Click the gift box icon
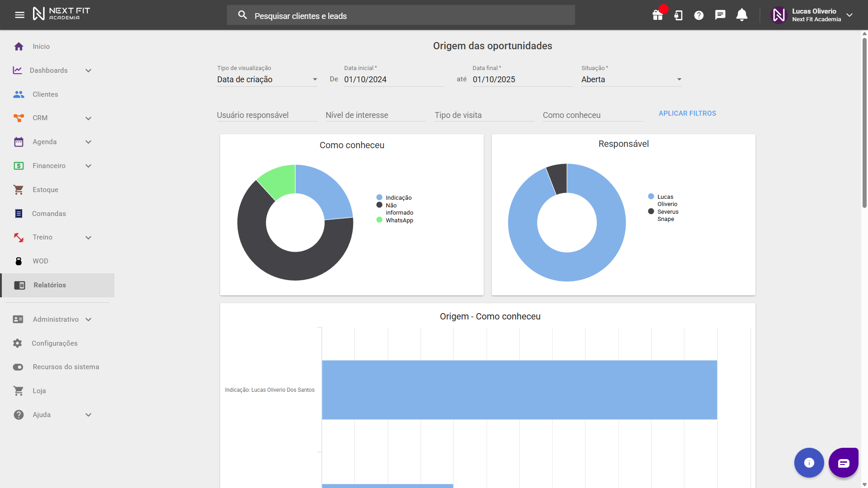The image size is (868, 488). 658,15
